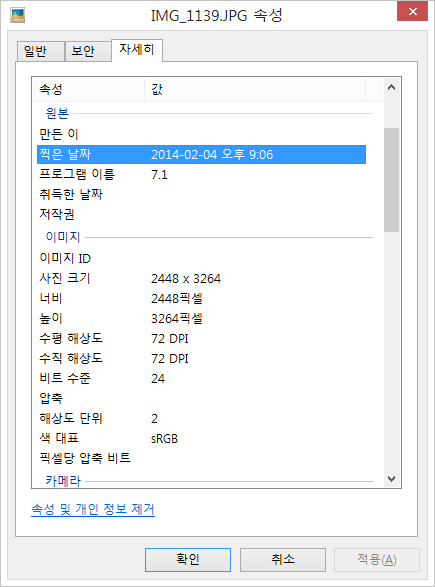This screenshot has height=587, width=435.
Task: Click the 속성 column header
Action: click(89, 89)
